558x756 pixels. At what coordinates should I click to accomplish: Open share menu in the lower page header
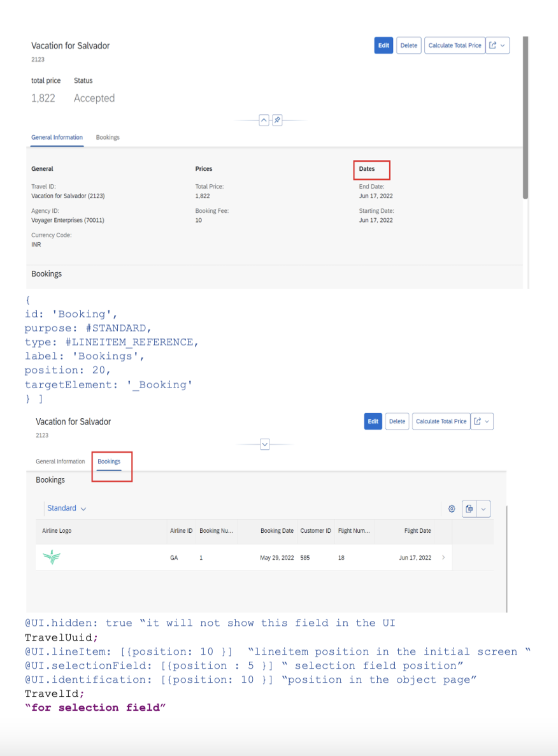point(482,421)
